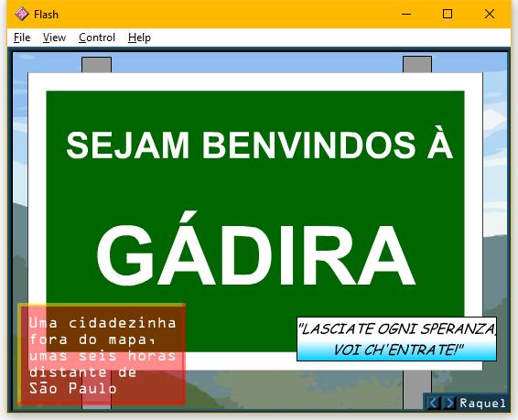Click the Raquel label in bottom corner
The height and width of the screenshot is (420, 518).
(x=482, y=404)
